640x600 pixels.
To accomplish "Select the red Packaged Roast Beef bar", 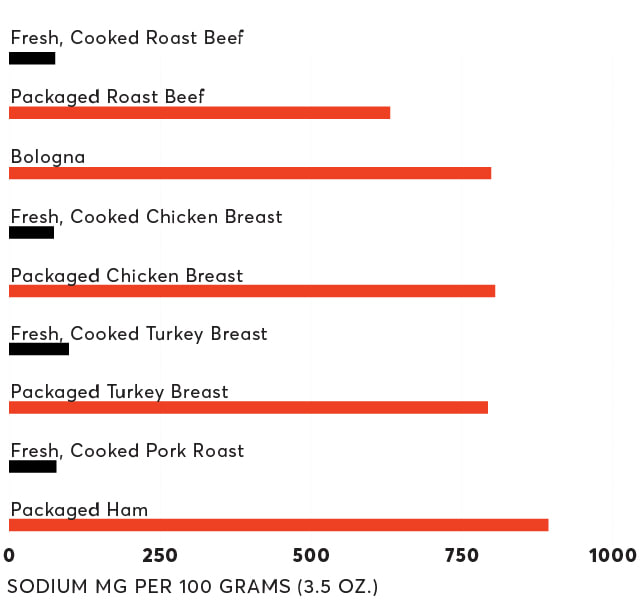I will [x=200, y=113].
